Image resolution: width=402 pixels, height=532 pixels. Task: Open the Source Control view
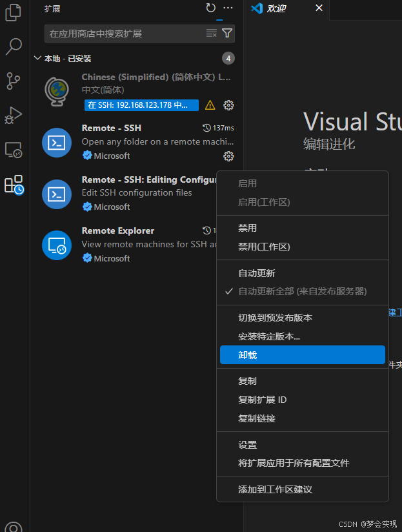pyautogui.click(x=14, y=81)
